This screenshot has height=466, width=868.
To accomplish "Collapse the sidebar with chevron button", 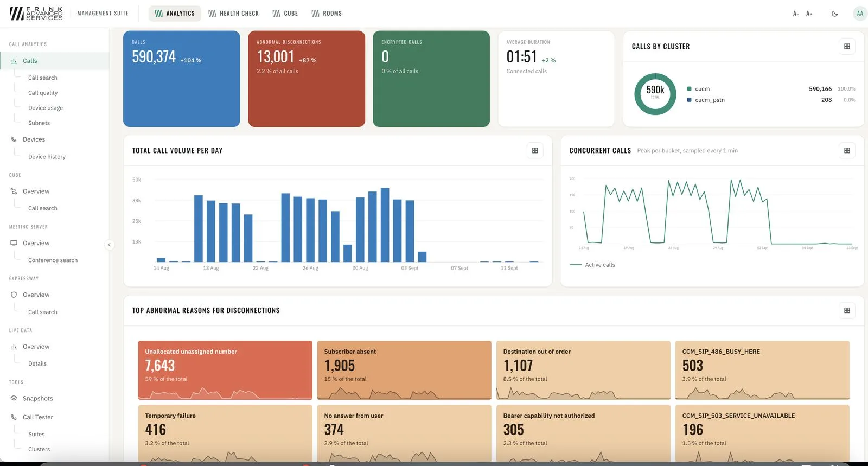I will click(x=109, y=245).
